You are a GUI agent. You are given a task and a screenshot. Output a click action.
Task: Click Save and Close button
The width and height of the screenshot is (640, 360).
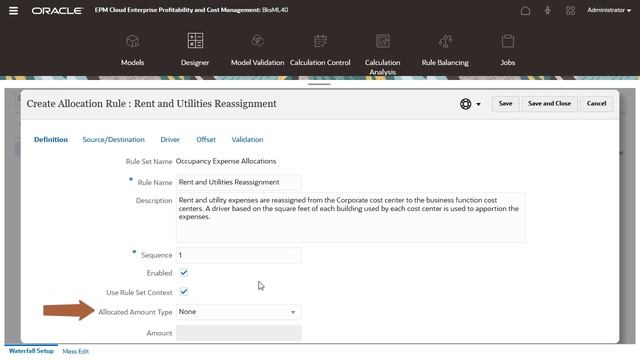click(x=549, y=104)
